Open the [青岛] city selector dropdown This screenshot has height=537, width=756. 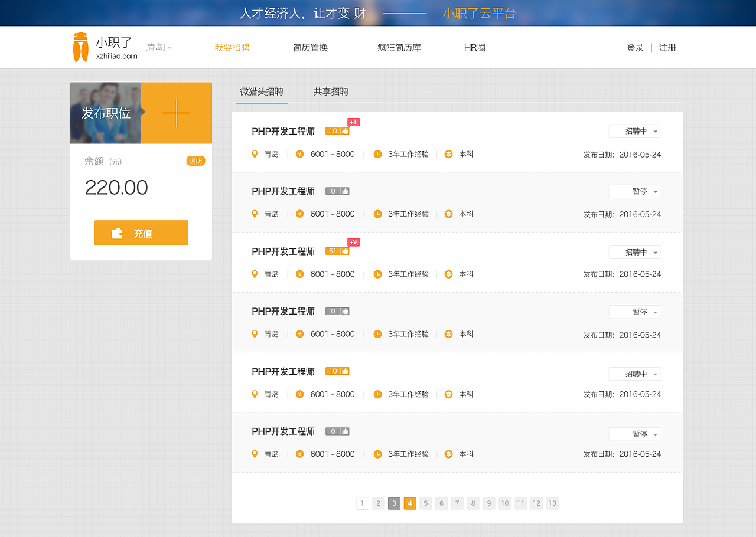[158, 47]
